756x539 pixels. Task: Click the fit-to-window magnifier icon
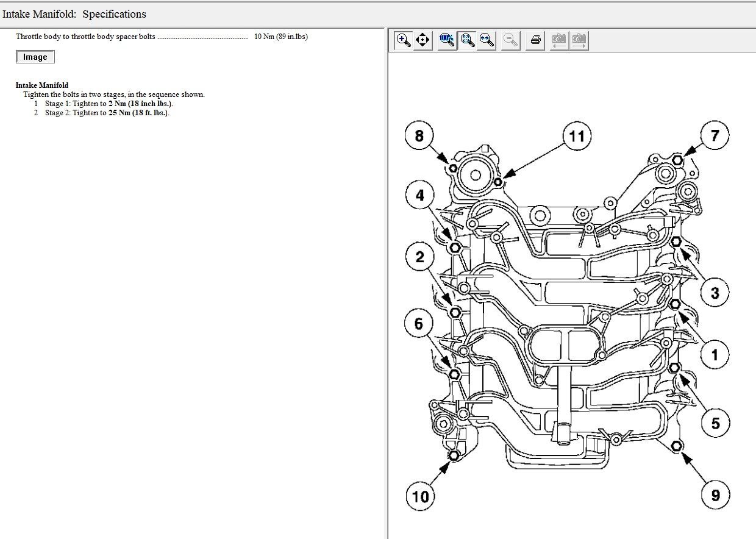tap(468, 40)
